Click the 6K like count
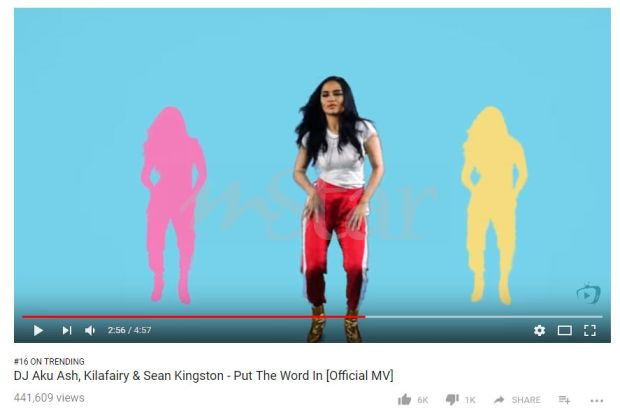The image size is (620, 410). (x=423, y=400)
